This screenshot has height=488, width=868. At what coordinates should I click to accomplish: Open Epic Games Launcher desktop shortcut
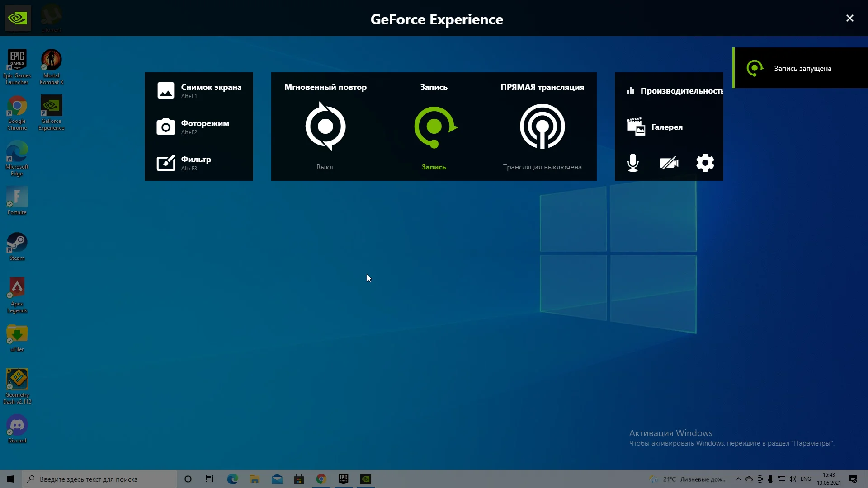pos(17,67)
